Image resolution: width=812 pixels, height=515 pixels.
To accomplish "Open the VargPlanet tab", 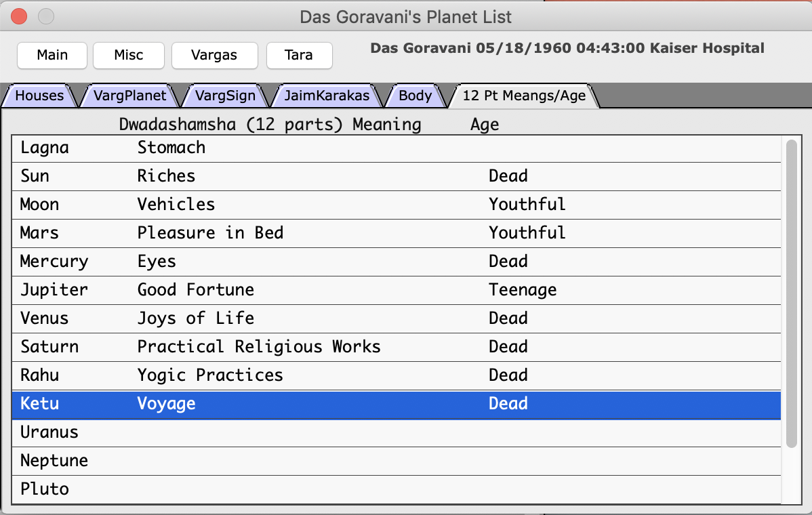I will [129, 96].
